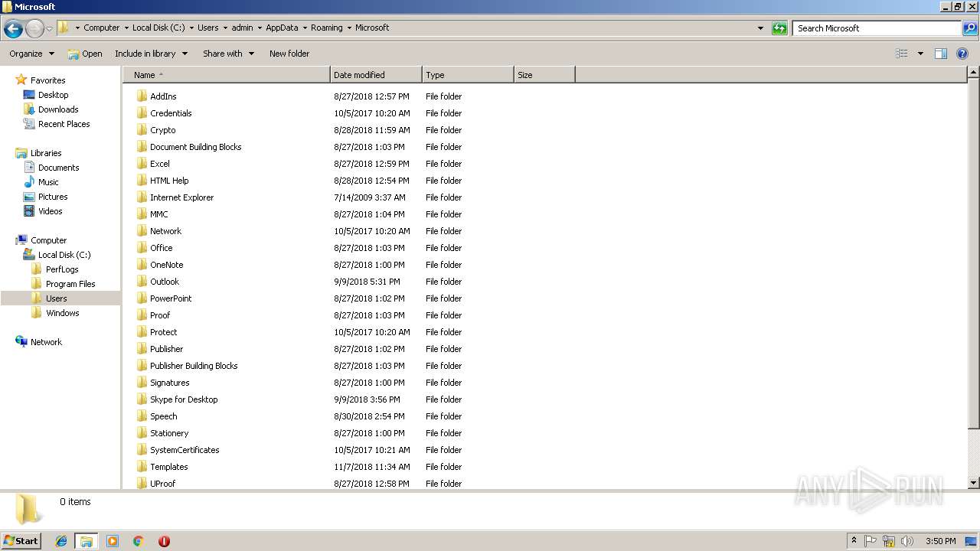980x551 pixels.
Task: Click the scrollbar down arrow
Action: pos(974,483)
